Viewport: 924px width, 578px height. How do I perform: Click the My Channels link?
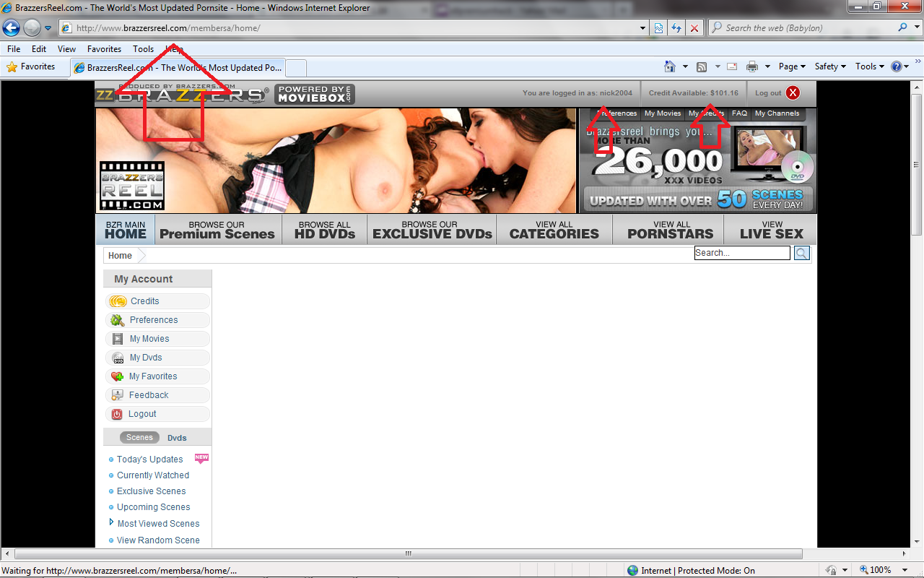tap(777, 113)
